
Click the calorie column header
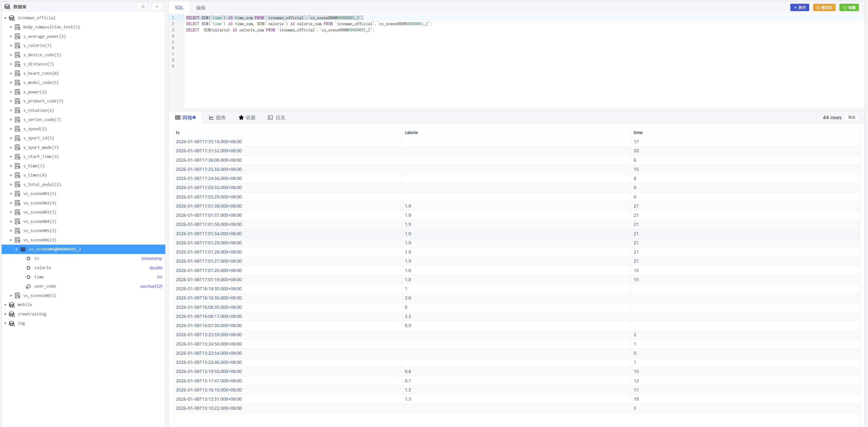point(411,133)
